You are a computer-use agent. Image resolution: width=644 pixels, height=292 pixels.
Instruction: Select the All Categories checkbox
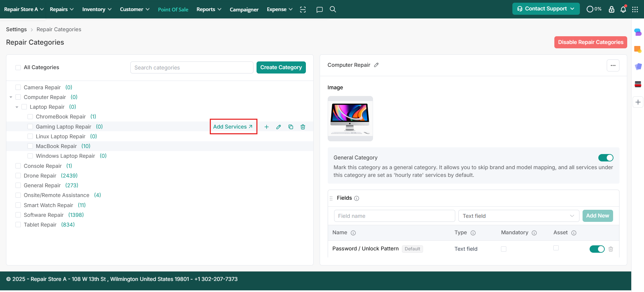[18, 67]
